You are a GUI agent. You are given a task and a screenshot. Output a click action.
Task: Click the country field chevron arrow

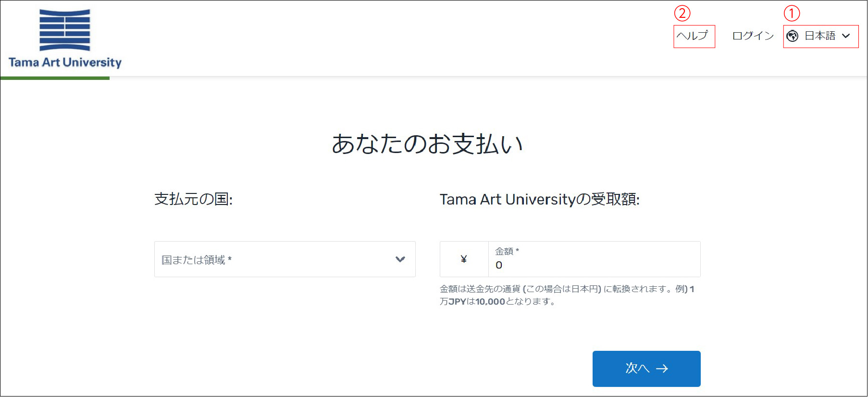pyautogui.click(x=400, y=260)
